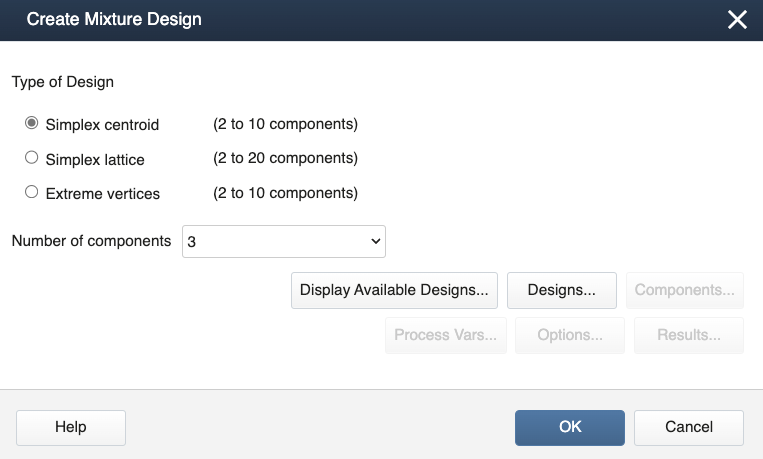This screenshot has height=459, width=763.
Task: Click the Number of components label
Action: point(91,241)
